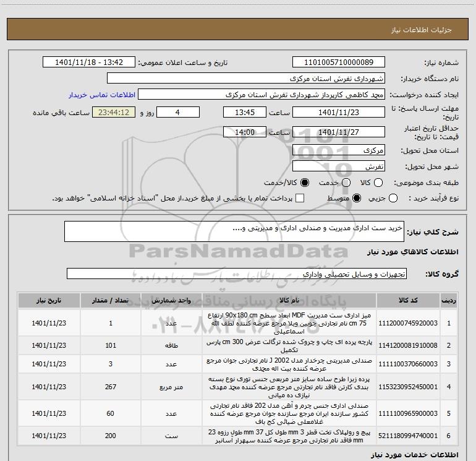
Task: Click the price validity time 14:00 field
Action: 245,132
